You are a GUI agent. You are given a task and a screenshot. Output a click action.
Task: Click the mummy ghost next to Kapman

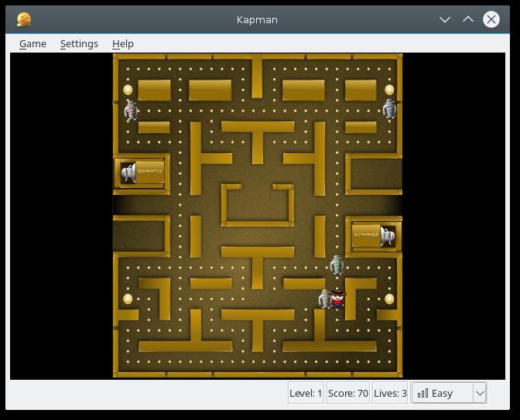point(324,299)
